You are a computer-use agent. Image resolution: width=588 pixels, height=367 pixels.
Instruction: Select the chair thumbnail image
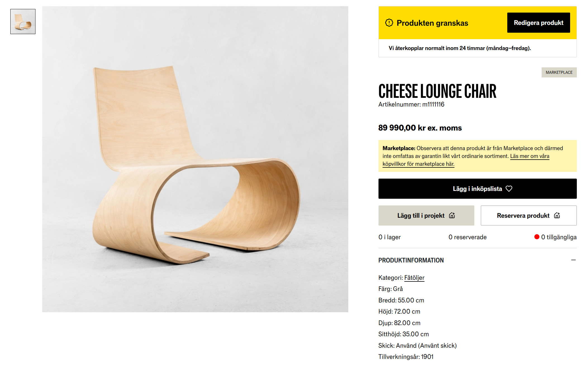tap(23, 22)
